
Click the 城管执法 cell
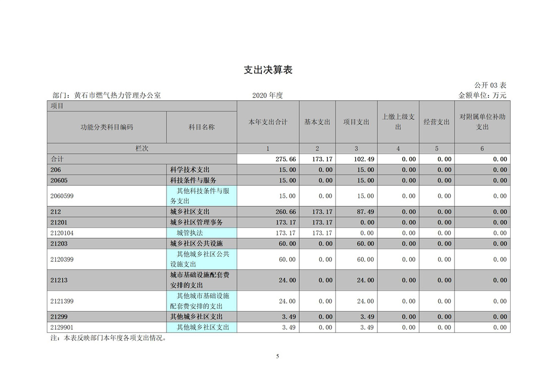click(x=201, y=233)
